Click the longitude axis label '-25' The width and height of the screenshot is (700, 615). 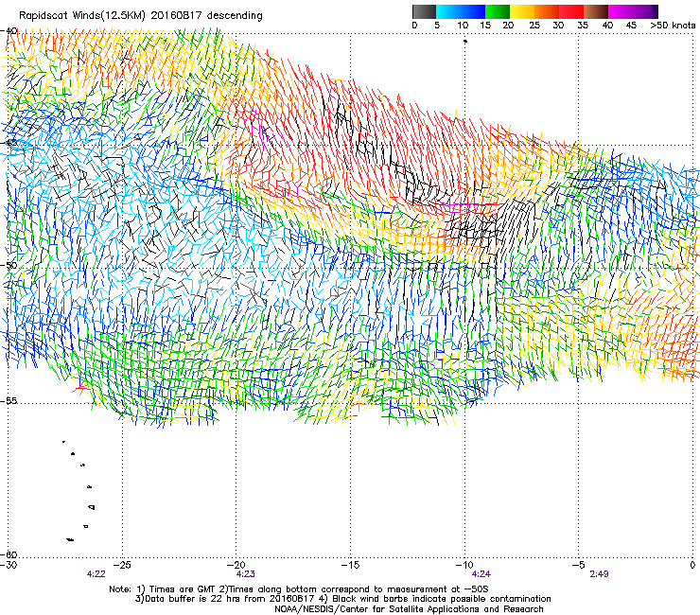[122, 565]
